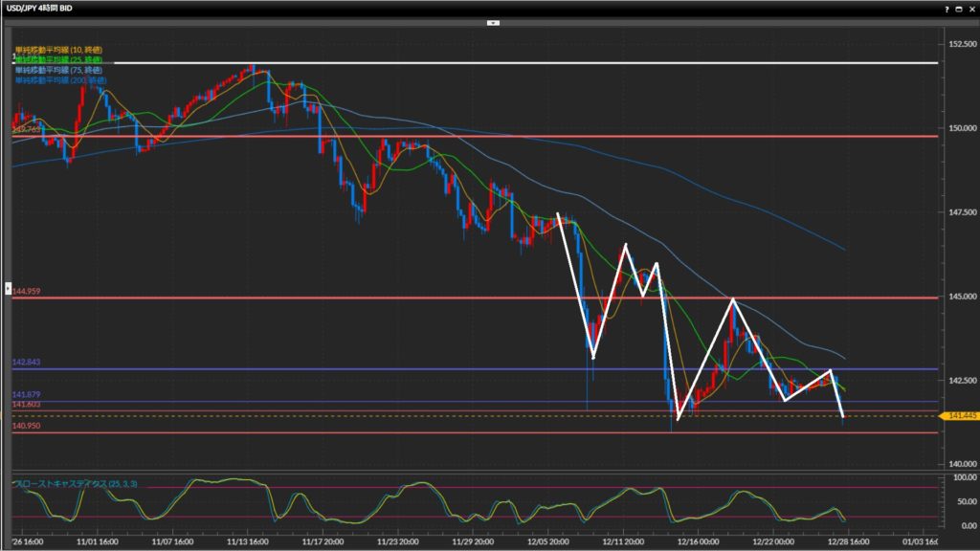This screenshot has width=980, height=551.
Task: Click the 12/16 00:00 date on time axis
Action: (694, 540)
